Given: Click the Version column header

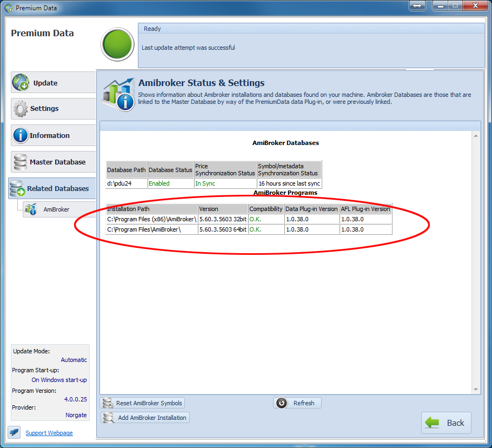Looking at the screenshot, I should [223, 209].
